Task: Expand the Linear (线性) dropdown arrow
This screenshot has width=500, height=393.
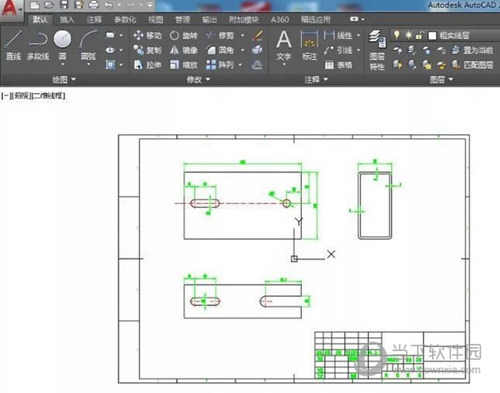Action: (x=359, y=35)
